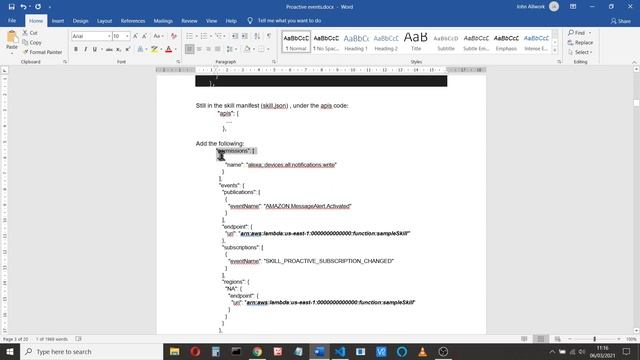Screen dimensions: 640x360
Task: Switch to the References tab
Action: (x=133, y=20)
